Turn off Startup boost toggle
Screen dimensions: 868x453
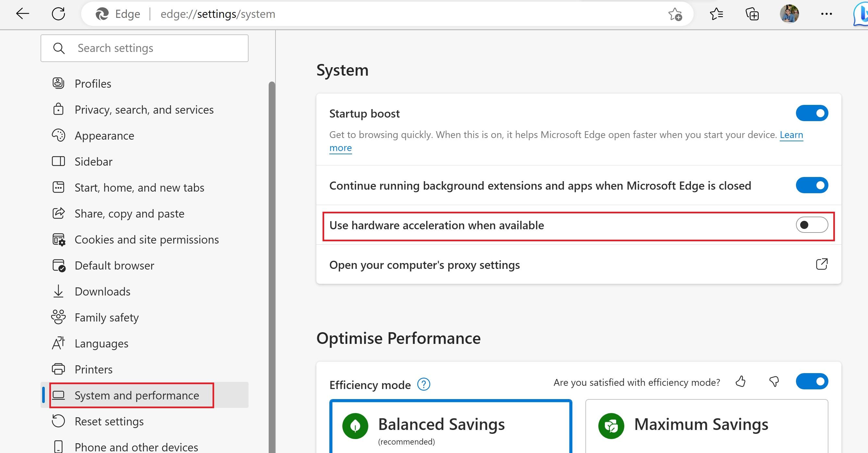pos(812,113)
